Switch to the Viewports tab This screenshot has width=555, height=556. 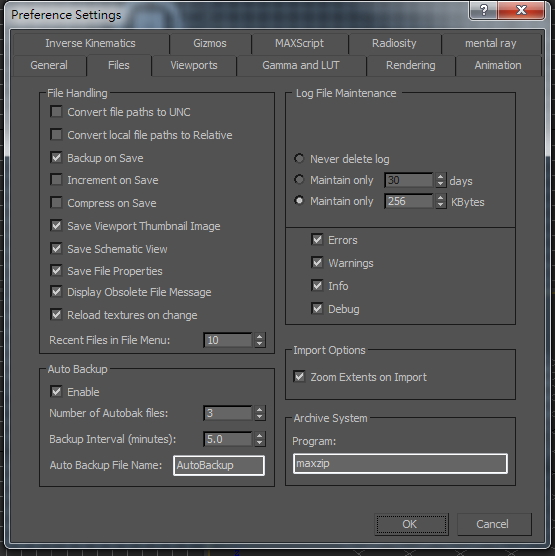pyautogui.click(x=194, y=65)
